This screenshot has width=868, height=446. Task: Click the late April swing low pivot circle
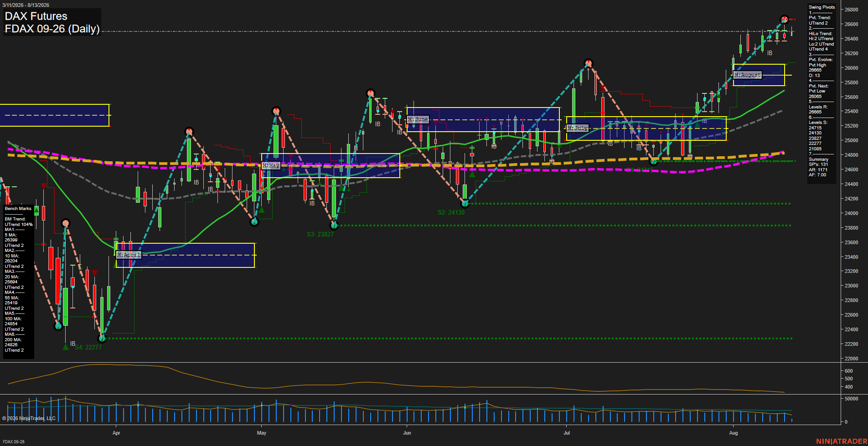[255, 222]
